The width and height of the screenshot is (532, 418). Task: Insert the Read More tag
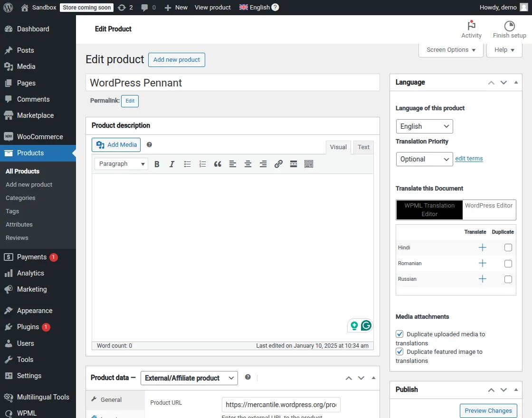point(294,164)
